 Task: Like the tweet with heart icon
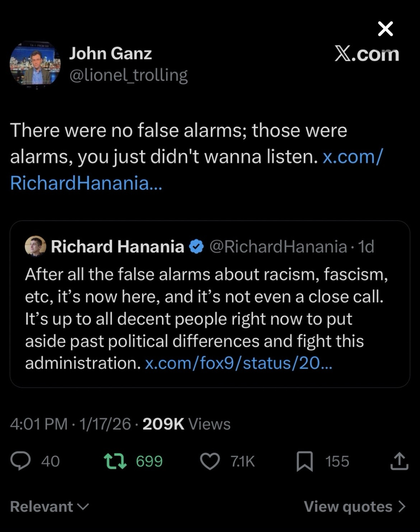coord(210,461)
